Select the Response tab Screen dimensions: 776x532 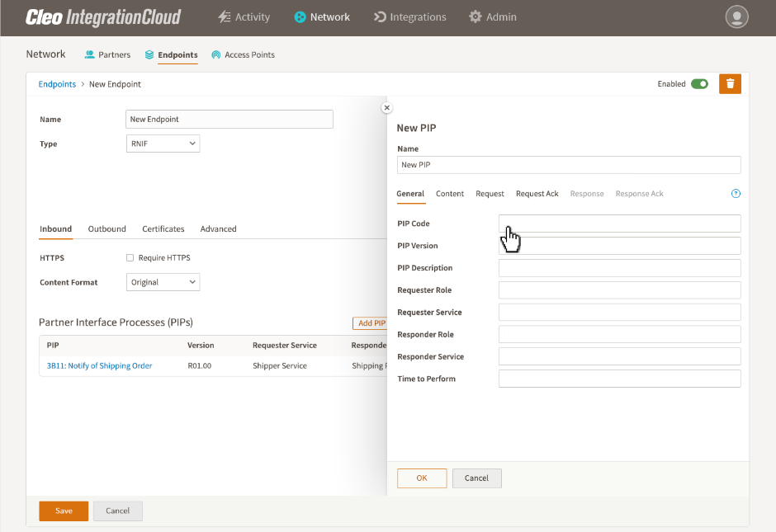tap(587, 193)
